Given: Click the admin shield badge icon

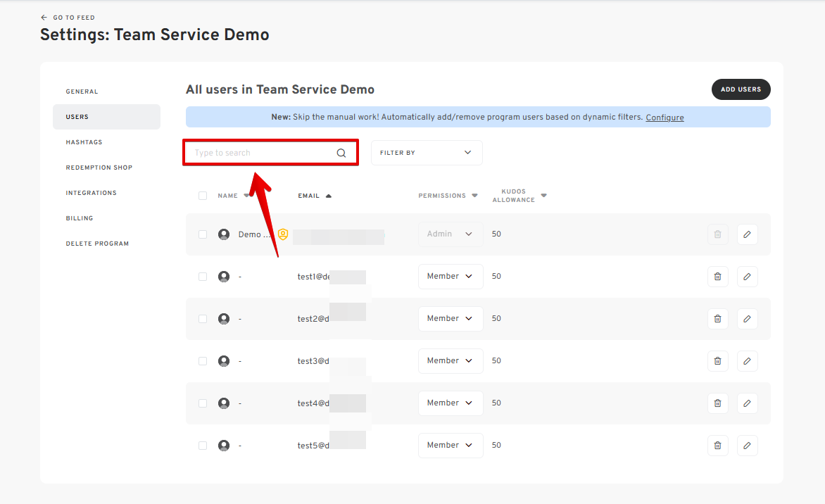Looking at the screenshot, I should [283, 234].
